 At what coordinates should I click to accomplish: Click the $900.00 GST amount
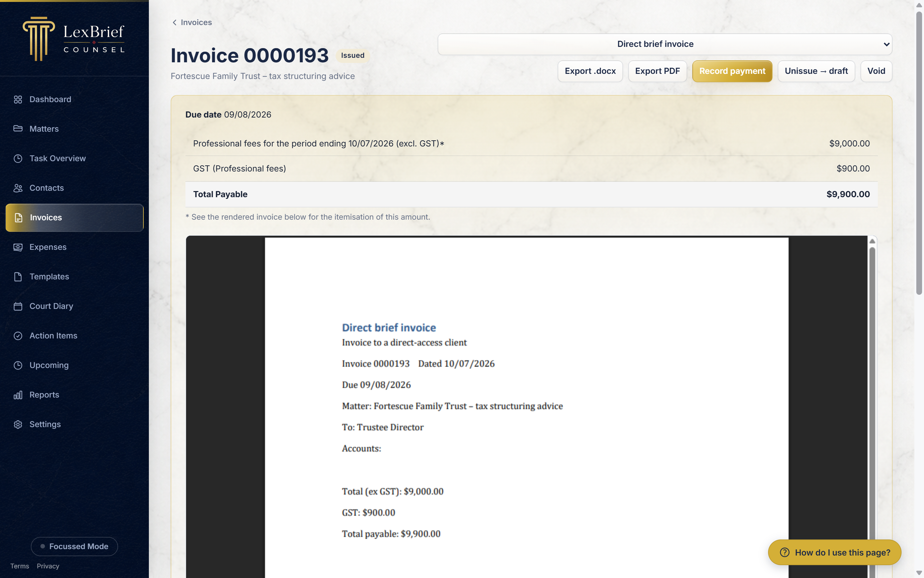[x=853, y=169]
